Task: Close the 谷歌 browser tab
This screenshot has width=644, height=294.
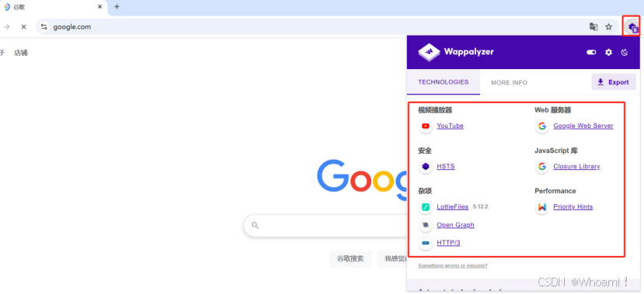Action: (x=99, y=6)
